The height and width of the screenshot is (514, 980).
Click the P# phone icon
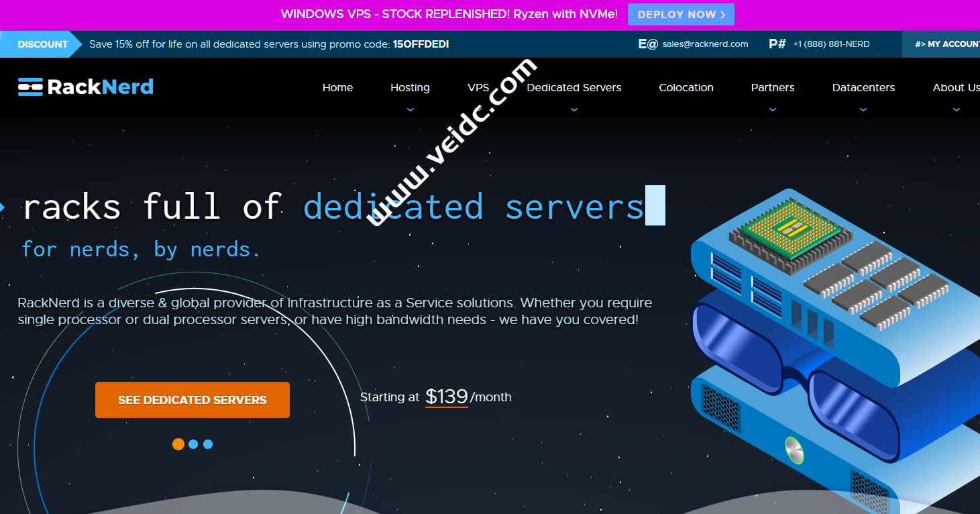point(777,44)
